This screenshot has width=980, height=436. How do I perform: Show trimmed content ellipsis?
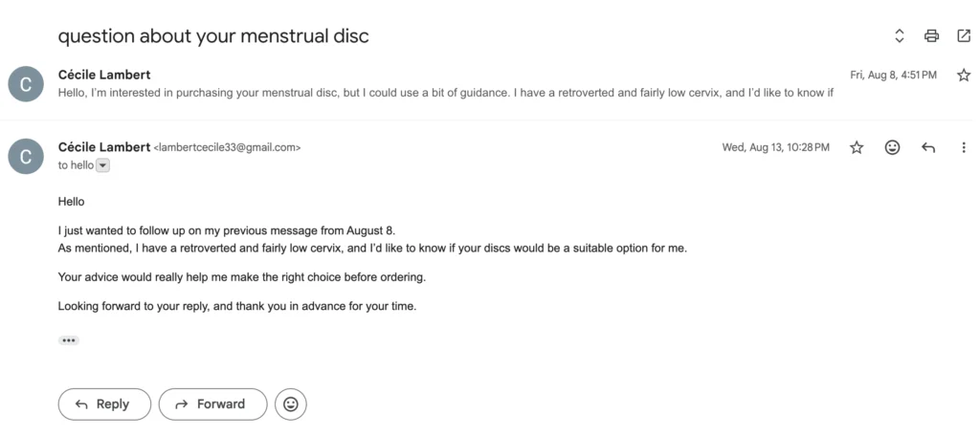69,340
